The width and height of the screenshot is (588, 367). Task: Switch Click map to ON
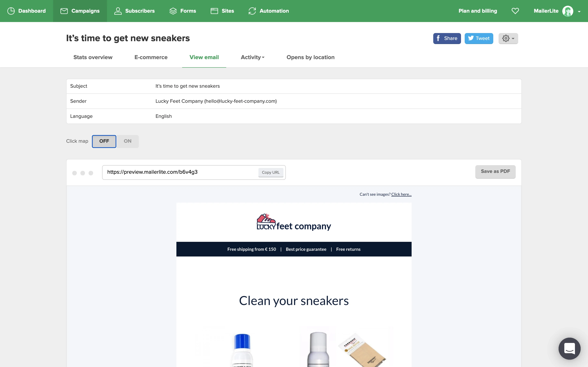point(128,141)
